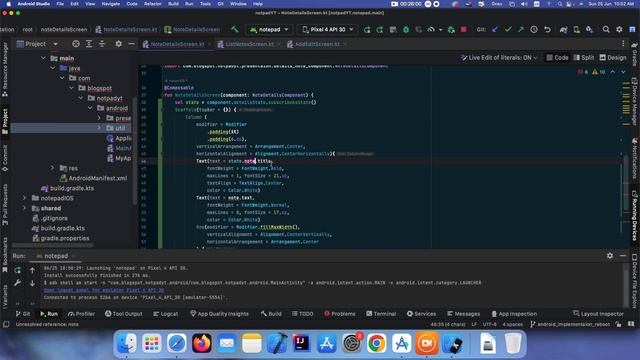The width and height of the screenshot is (640, 360).
Task: Toggle Resource Manager tool window
Action: (5, 69)
